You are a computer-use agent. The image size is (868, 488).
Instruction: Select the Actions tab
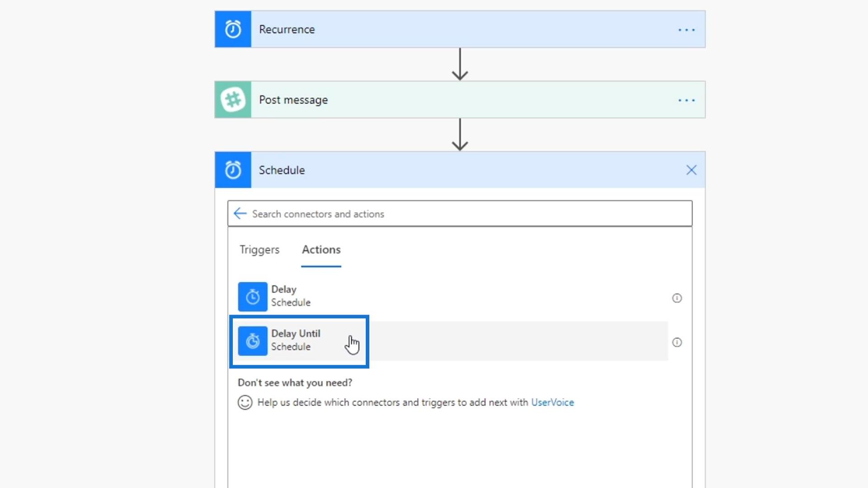point(321,250)
